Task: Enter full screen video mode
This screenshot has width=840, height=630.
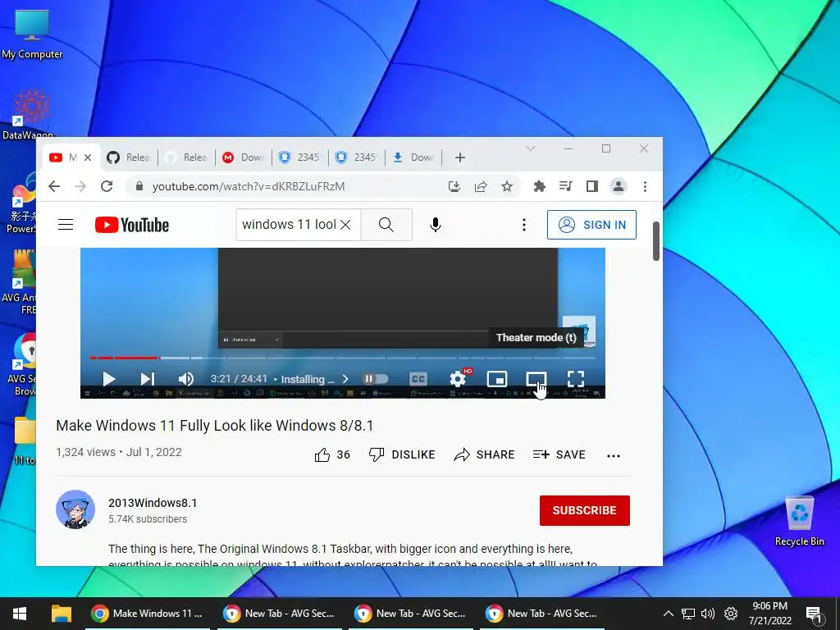Action: (575, 379)
